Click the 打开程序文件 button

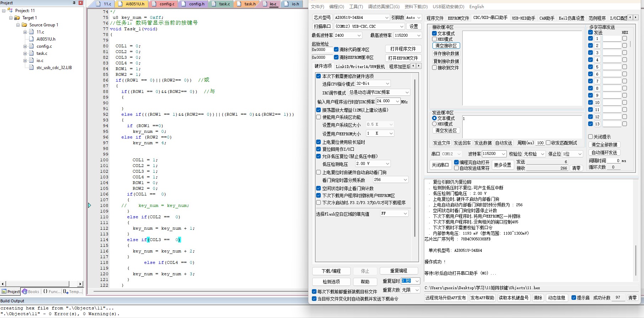coord(403,49)
